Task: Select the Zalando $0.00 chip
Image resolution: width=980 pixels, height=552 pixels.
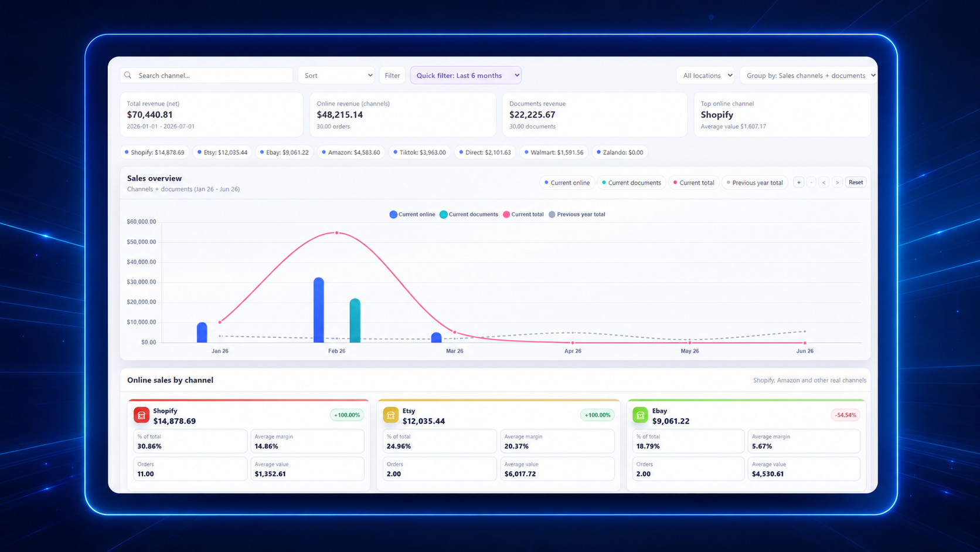Action: tap(620, 153)
